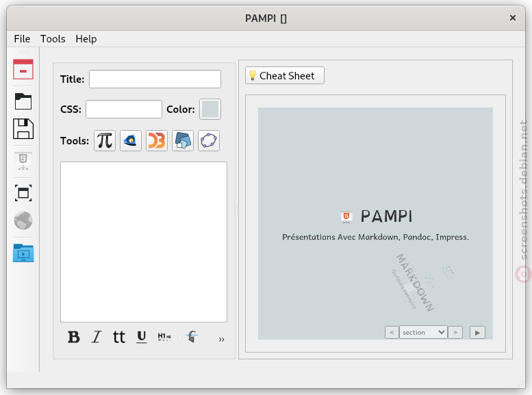This screenshot has height=395, width=532.
Task: Apply italic formatting with the I button
Action: (97, 337)
